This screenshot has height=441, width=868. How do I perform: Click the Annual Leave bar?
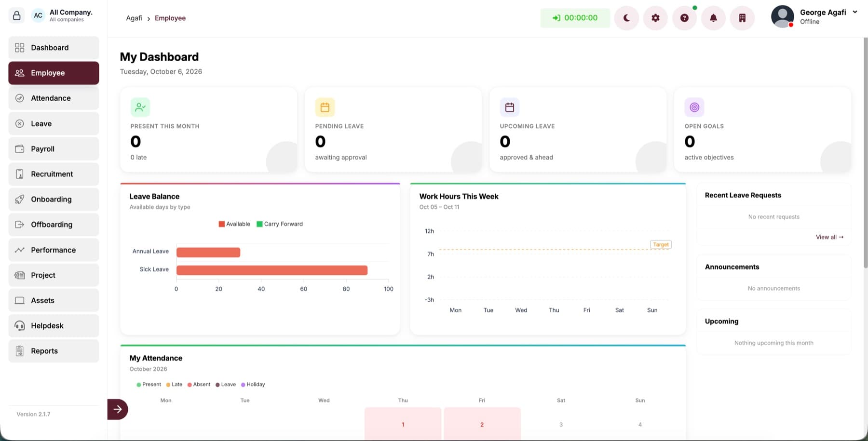tap(208, 252)
